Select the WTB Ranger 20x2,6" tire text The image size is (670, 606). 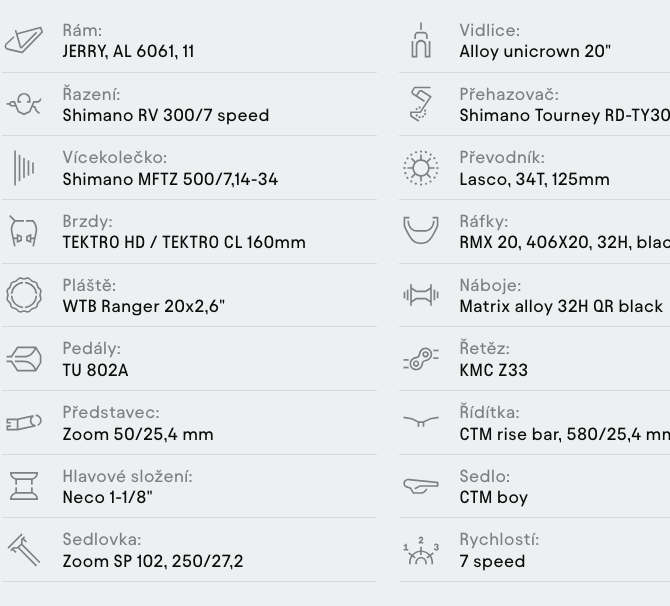pos(144,306)
